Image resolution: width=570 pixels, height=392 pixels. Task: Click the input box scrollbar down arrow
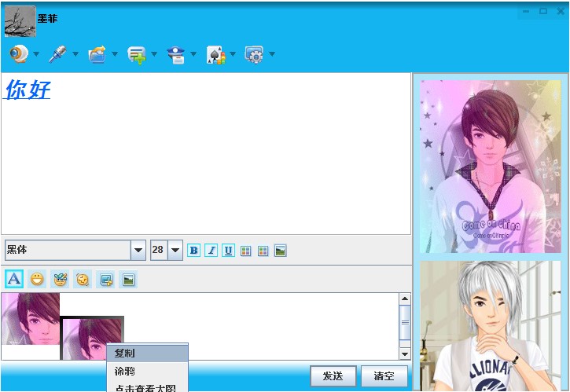(405, 354)
